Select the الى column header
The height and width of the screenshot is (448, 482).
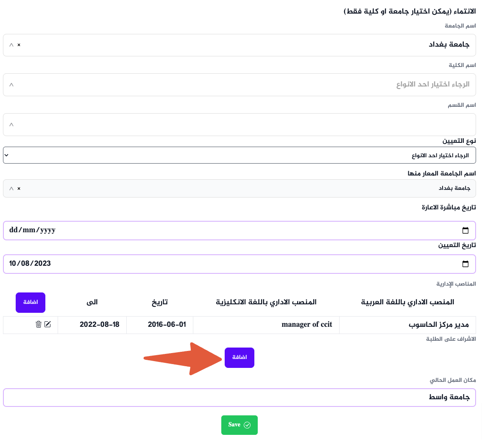point(92,302)
